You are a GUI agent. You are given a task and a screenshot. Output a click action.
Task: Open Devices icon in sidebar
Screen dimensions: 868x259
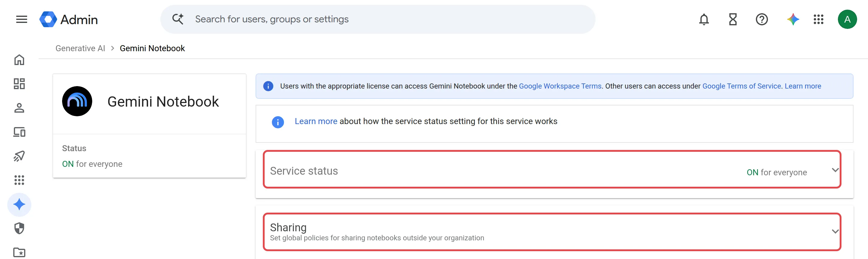pyautogui.click(x=19, y=132)
